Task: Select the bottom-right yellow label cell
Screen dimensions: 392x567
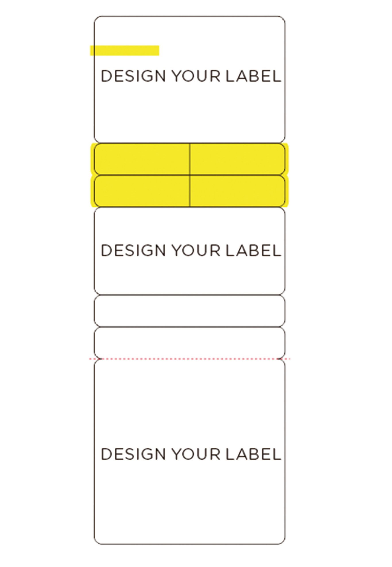Action: (237, 191)
